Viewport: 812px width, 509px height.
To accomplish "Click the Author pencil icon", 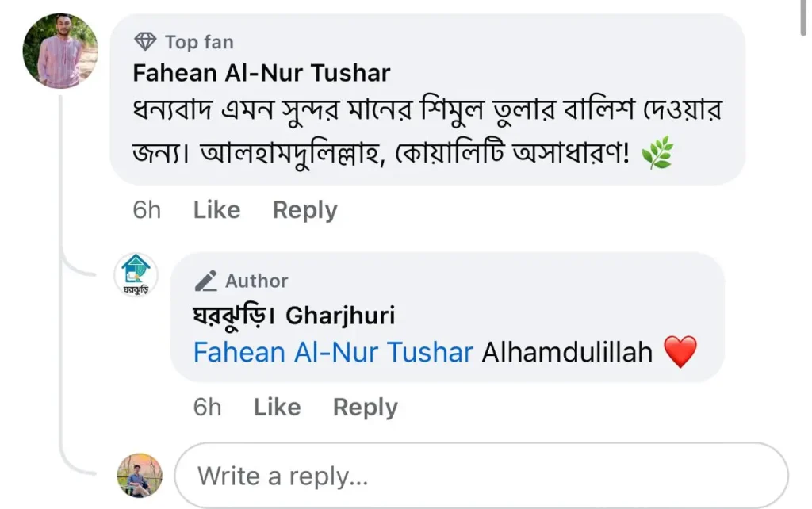I will point(206,281).
